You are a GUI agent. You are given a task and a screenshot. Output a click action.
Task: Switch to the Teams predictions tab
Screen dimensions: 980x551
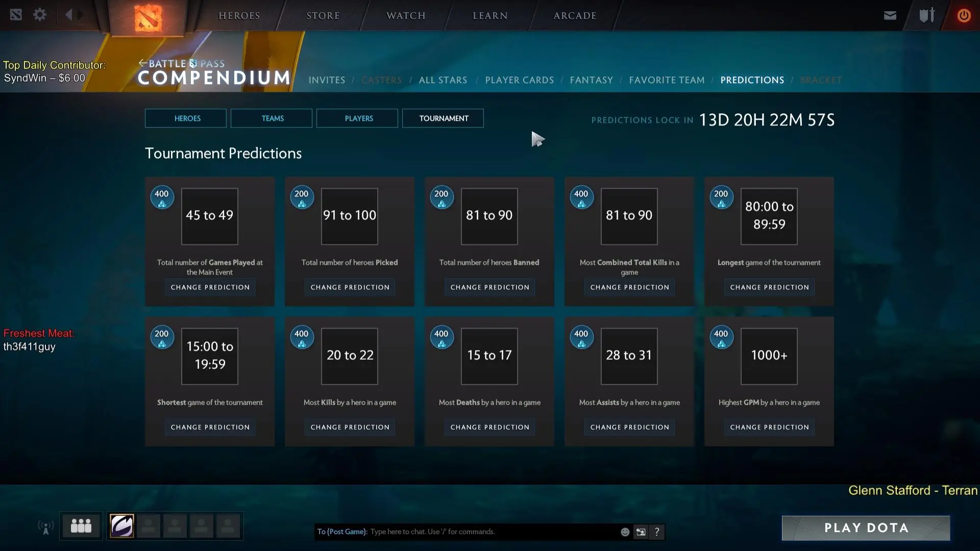(272, 118)
